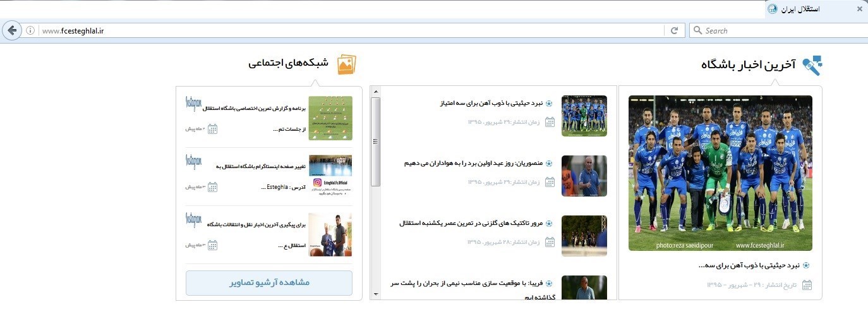
Task: Open the نبرد حیثیتی با ذوب آهن headline
Action: pyautogui.click(x=491, y=103)
